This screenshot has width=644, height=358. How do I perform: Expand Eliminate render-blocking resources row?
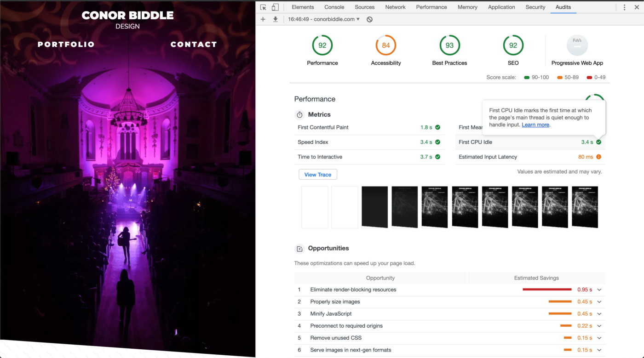click(599, 290)
